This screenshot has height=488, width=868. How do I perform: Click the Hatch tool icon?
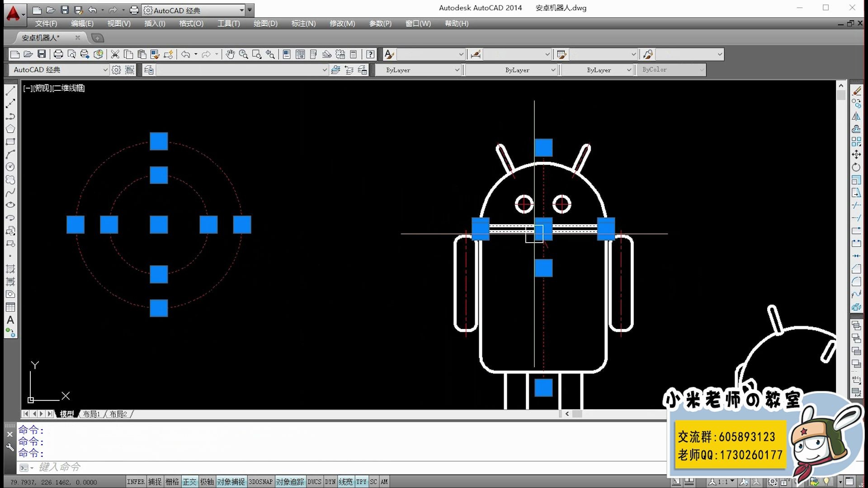10,269
